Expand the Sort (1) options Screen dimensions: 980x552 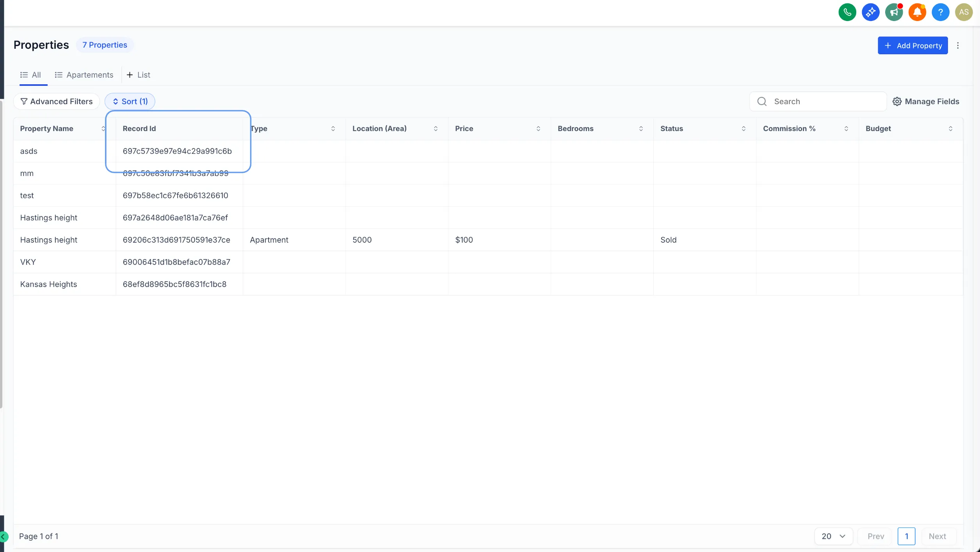130,101
